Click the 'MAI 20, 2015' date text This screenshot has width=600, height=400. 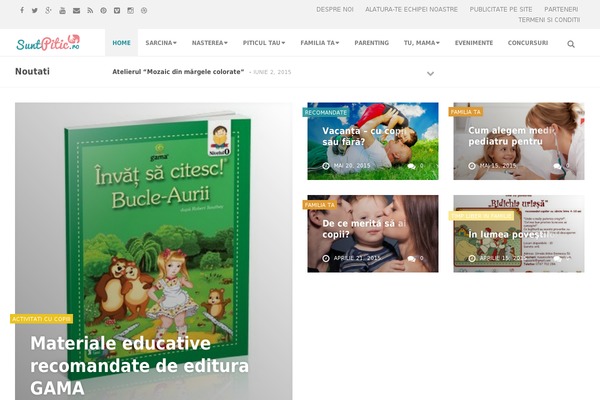[x=352, y=166]
